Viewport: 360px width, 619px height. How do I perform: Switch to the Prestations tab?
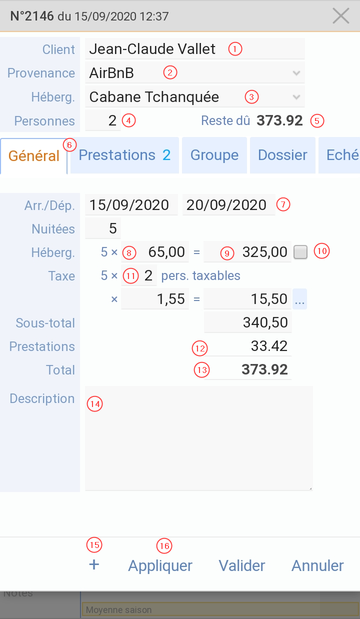[x=125, y=155]
